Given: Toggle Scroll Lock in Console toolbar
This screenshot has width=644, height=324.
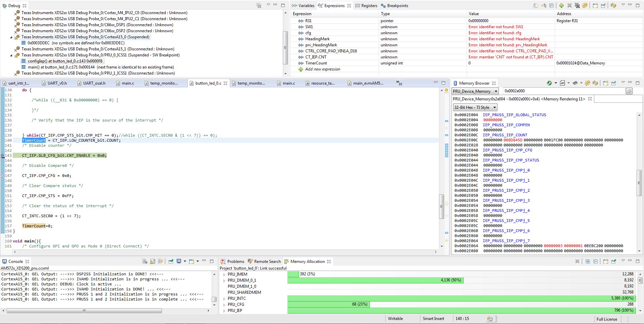Looking at the screenshot, I should (153, 261).
